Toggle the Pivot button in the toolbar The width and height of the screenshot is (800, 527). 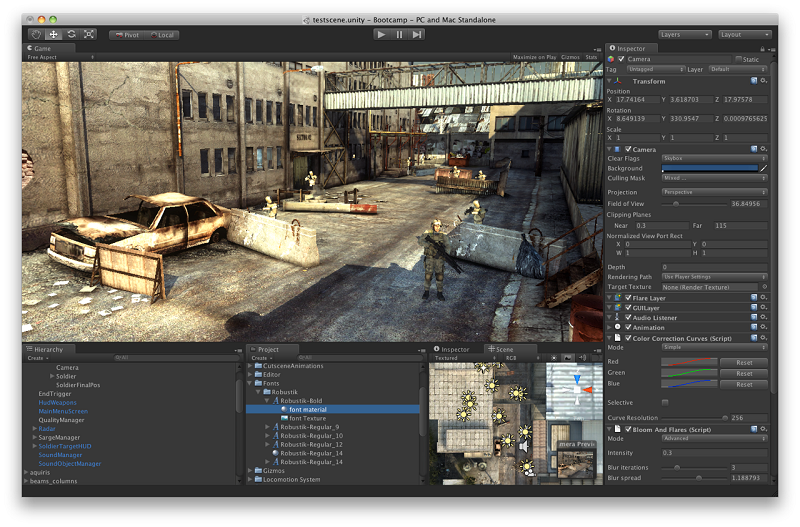tap(126, 35)
